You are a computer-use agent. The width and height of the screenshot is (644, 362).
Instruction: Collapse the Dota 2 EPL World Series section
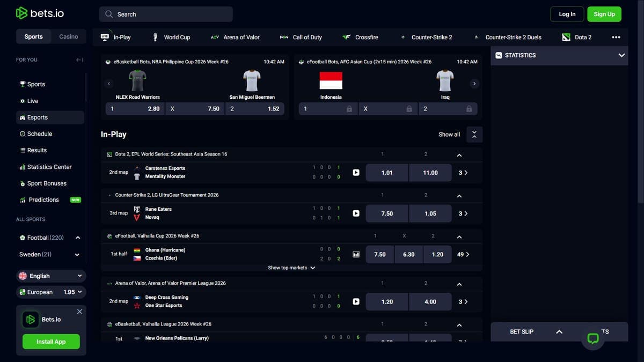(x=459, y=155)
